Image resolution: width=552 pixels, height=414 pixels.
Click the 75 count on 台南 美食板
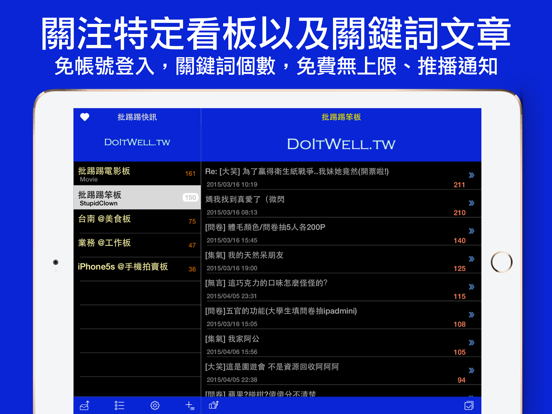[192, 221]
